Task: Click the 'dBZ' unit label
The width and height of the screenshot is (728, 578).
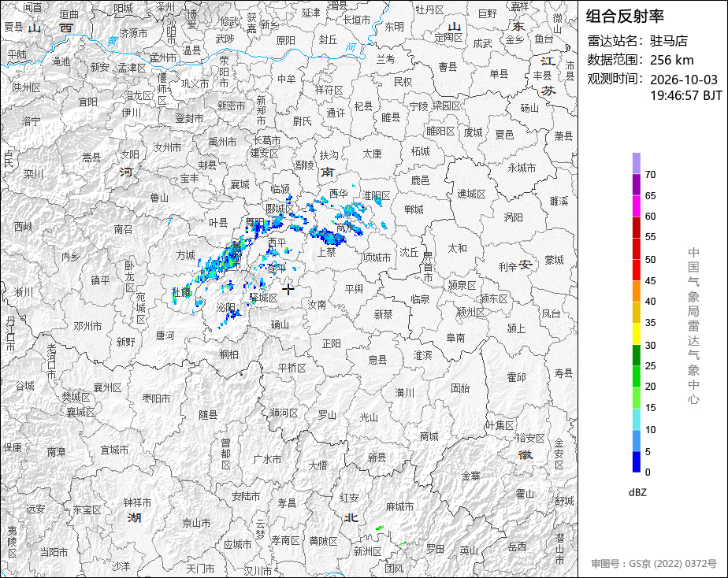Action: 637,493
